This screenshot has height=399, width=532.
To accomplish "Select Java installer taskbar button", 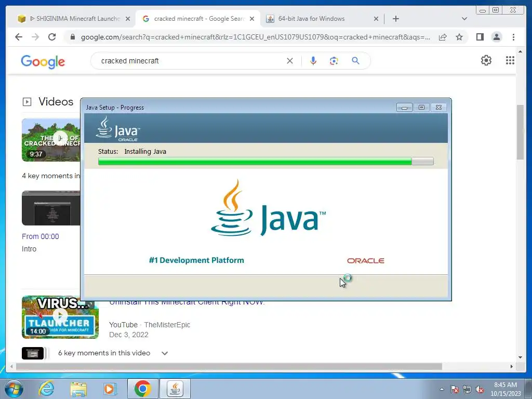I will point(175,389).
